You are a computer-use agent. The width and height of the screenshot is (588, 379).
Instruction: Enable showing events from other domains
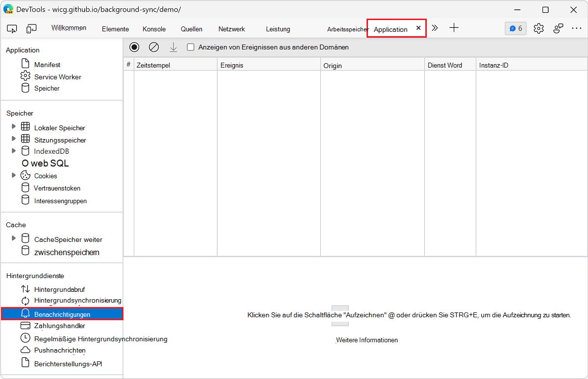coord(191,47)
